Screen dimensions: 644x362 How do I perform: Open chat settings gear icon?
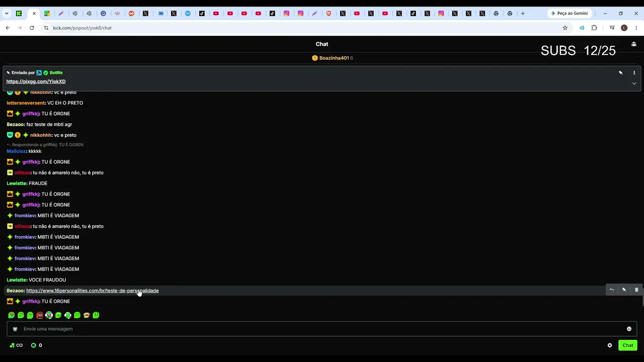coord(610,345)
